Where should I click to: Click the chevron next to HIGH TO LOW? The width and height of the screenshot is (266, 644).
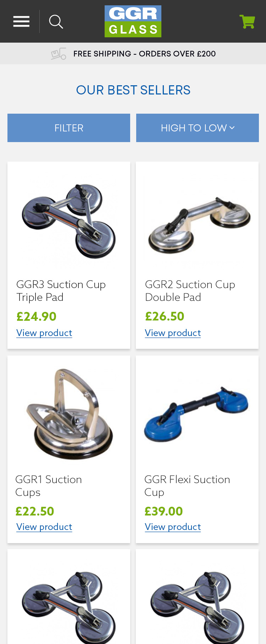(232, 128)
